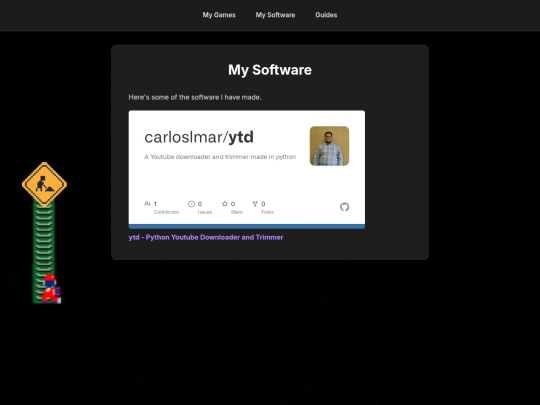Click the carloslmar/ytd repository title
This screenshot has width=540, height=405.
(x=199, y=137)
